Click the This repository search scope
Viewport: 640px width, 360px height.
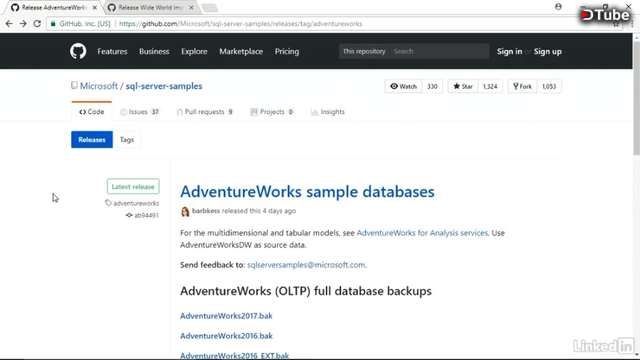click(364, 51)
